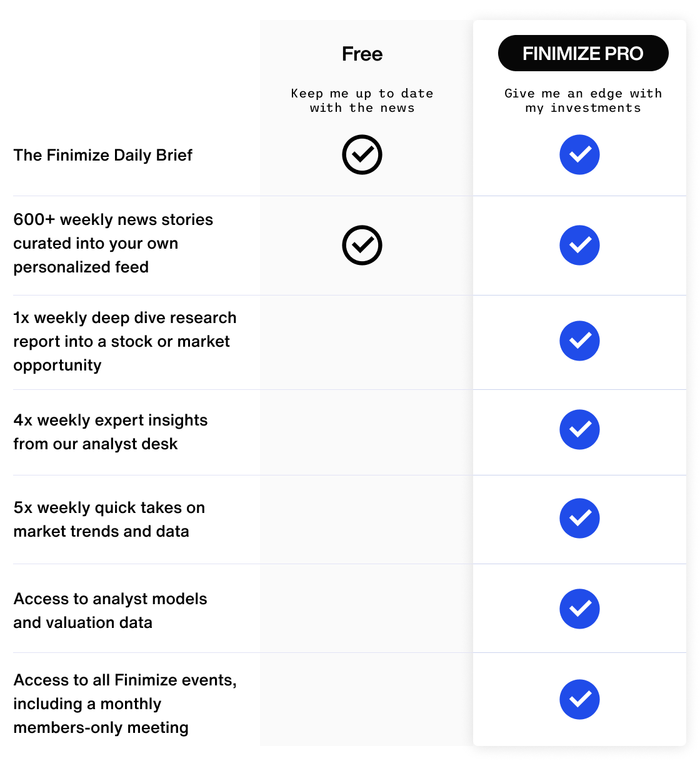Click Pro checkmark for Finimize Daily Brief
Viewport: 700px width, 766px height.
pos(579,154)
